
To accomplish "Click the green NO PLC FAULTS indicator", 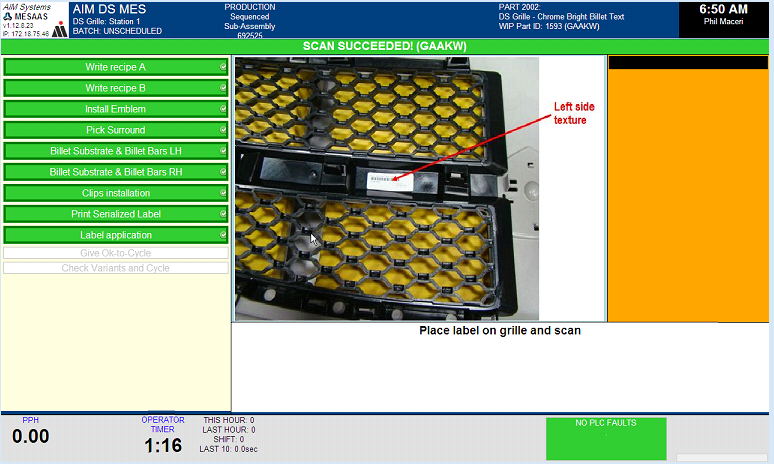I will [605, 438].
